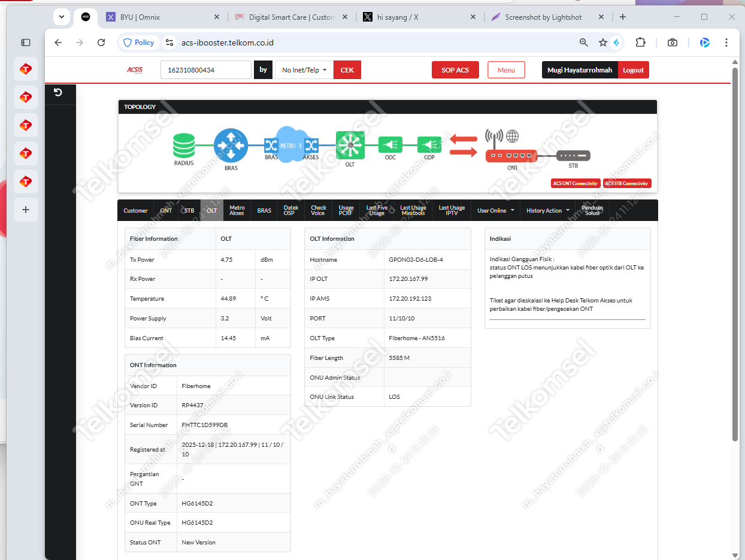Open the tab search dropdown arrow
The image size is (745, 560).
tap(62, 17)
